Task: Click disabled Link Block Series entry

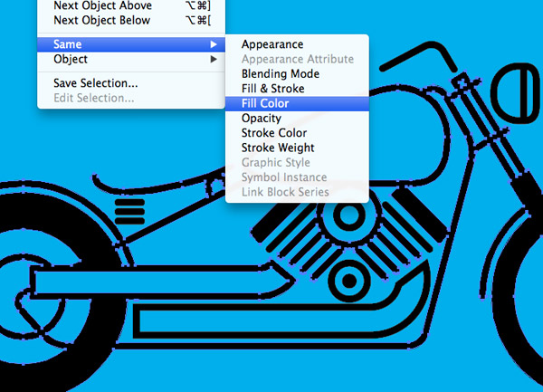Action: pyautogui.click(x=297, y=192)
